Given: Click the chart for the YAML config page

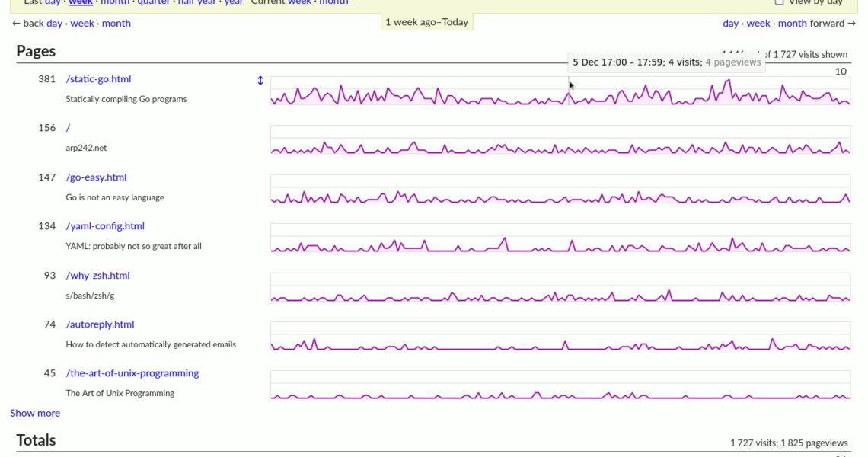Looking at the screenshot, I should pyautogui.click(x=560, y=238).
